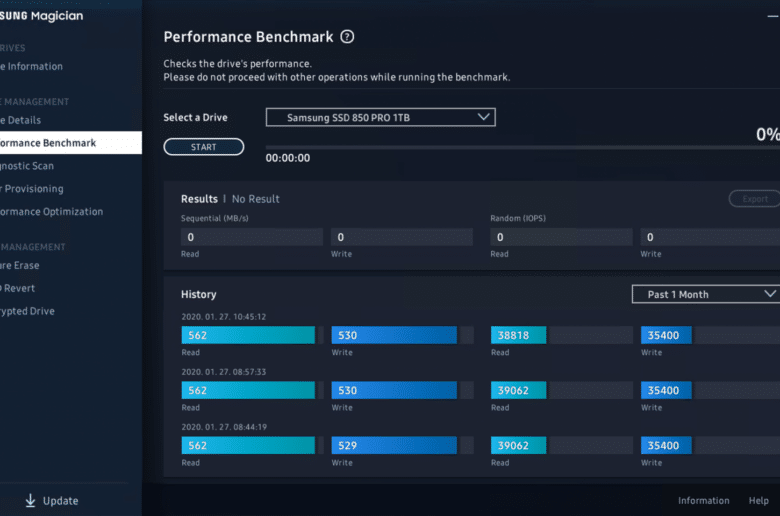Screen dimensions: 780x516
Task: Open the Performance Benchmark help icon
Action: [347, 37]
